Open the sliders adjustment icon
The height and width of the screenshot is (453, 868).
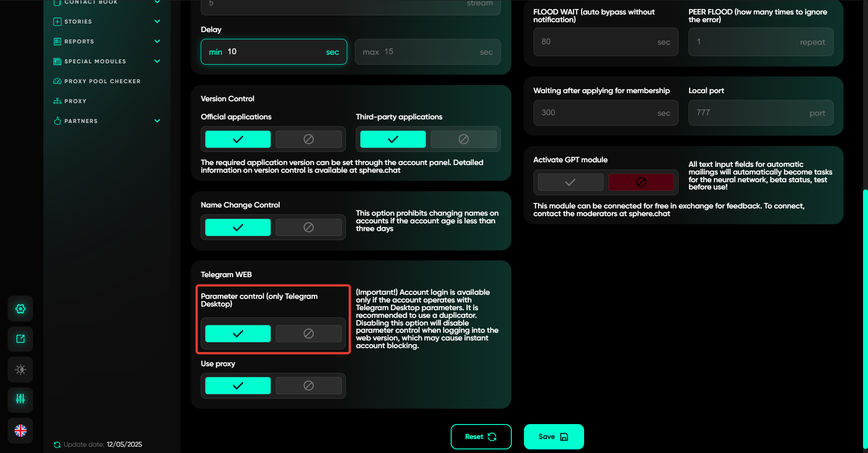[x=20, y=399]
